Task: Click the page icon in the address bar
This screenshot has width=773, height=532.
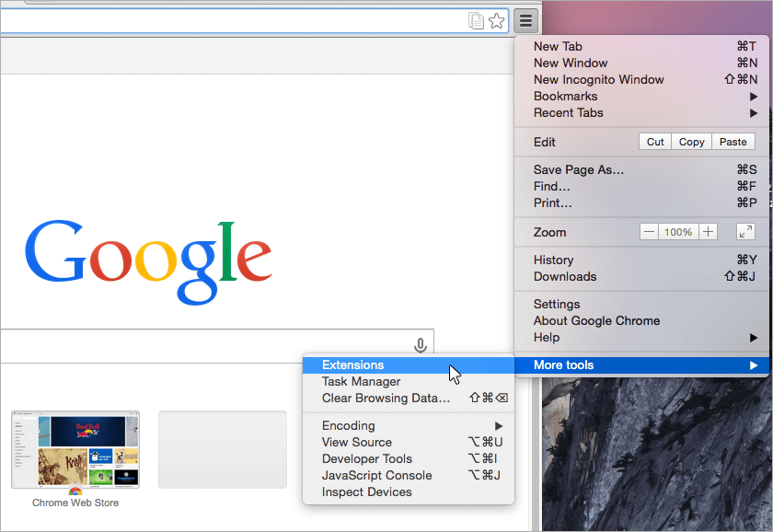Action: pyautogui.click(x=476, y=21)
